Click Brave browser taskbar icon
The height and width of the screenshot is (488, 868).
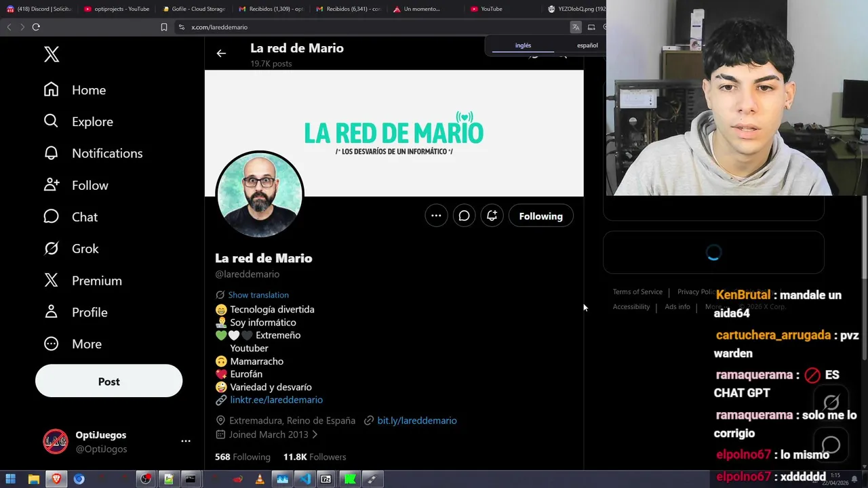pyautogui.click(x=56, y=479)
